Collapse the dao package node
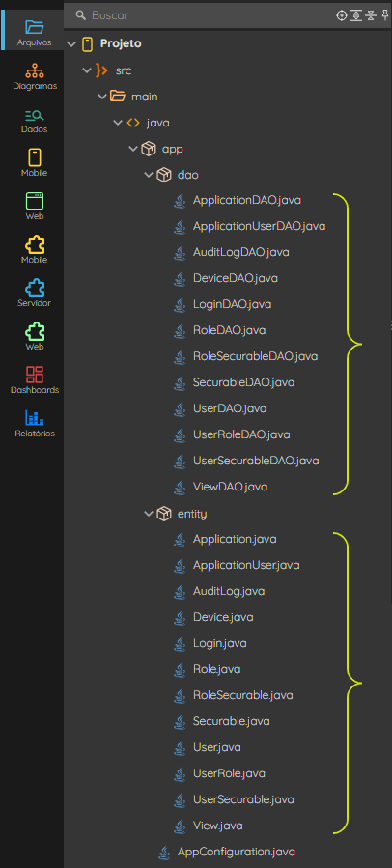 point(148,175)
